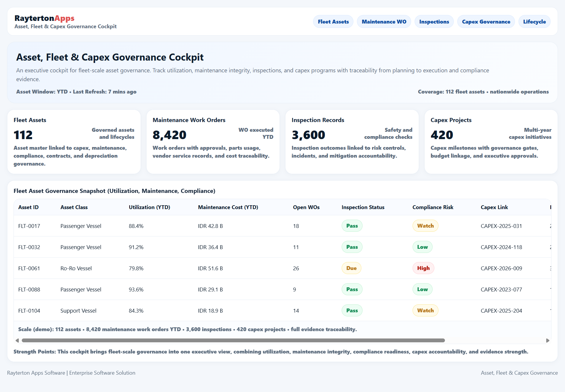
Task: Click the Maintenance Cost (YTD) column header
Action: [228, 207]
